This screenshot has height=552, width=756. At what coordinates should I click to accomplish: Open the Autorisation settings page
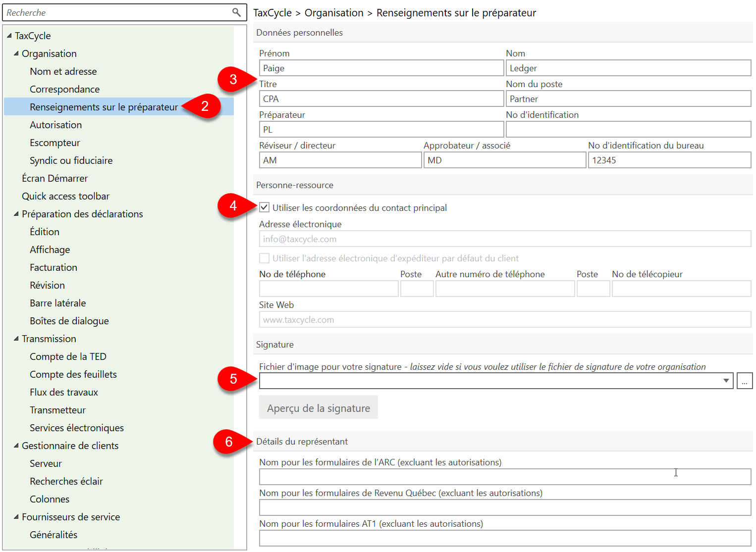[x=56, y=125]
